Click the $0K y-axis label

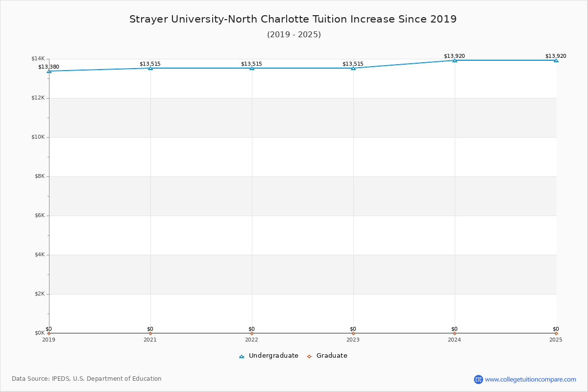click(x=40, y=333)
